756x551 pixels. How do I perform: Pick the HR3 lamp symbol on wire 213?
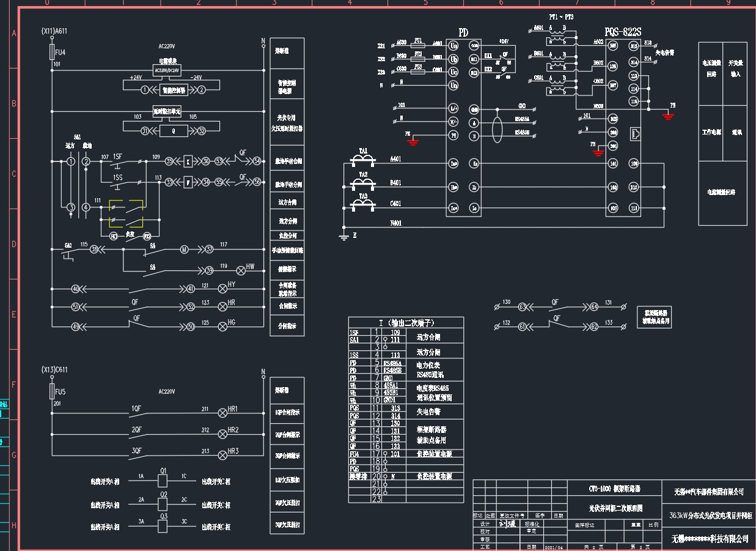click(223, 456)
